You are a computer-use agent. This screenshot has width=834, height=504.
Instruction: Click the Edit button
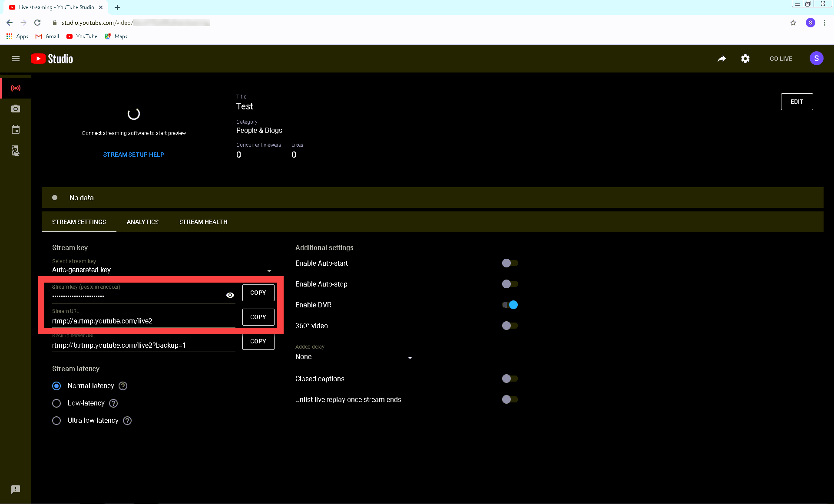click(x=796, y=102)
